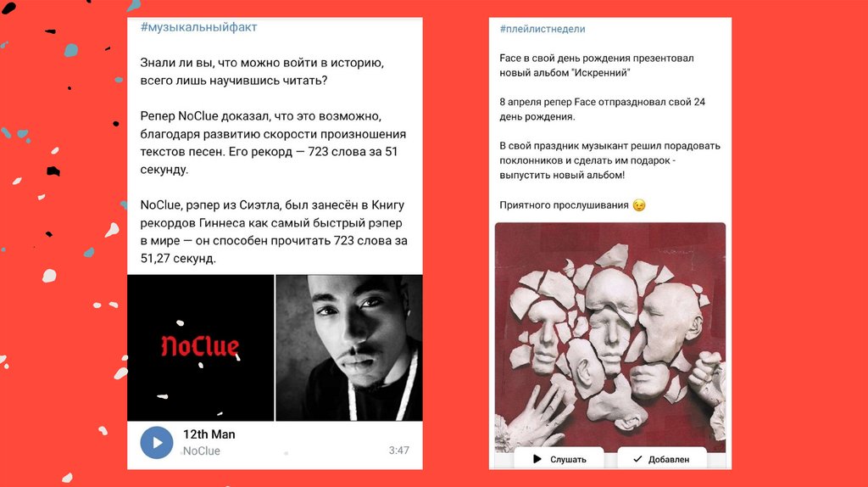Toggle the Добавлен button on the album
Viewport: 868px width, 487px height.
click(661, 458)
